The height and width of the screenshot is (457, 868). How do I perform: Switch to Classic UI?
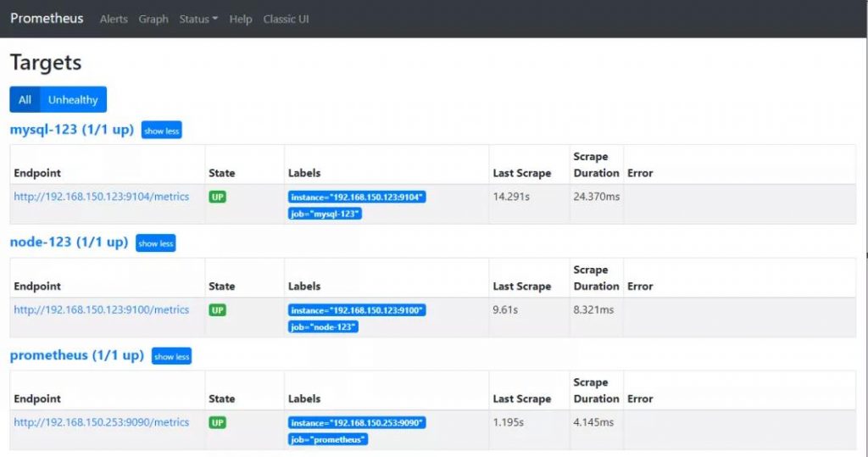(x=286, y=19)
